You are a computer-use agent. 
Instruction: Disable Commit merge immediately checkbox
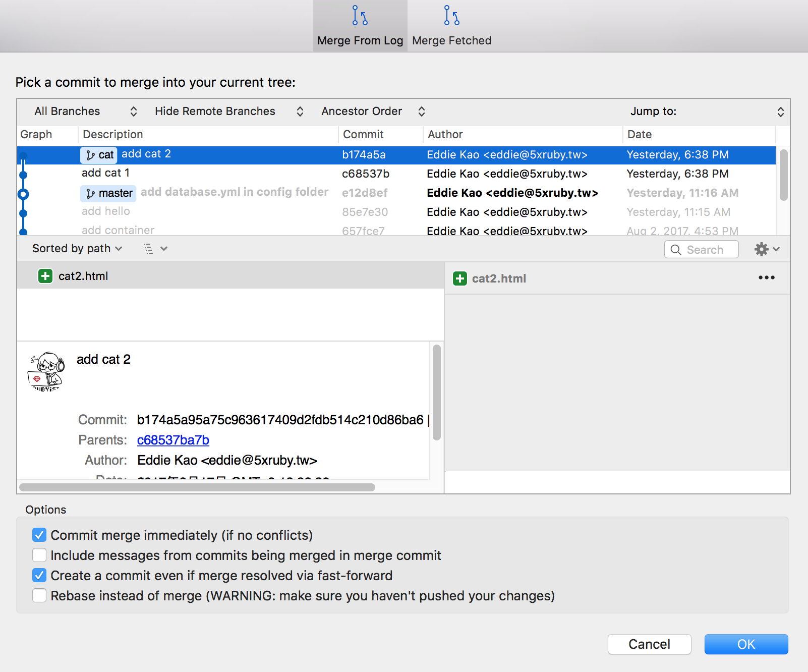pyautogui.click(x=39, y=535)
